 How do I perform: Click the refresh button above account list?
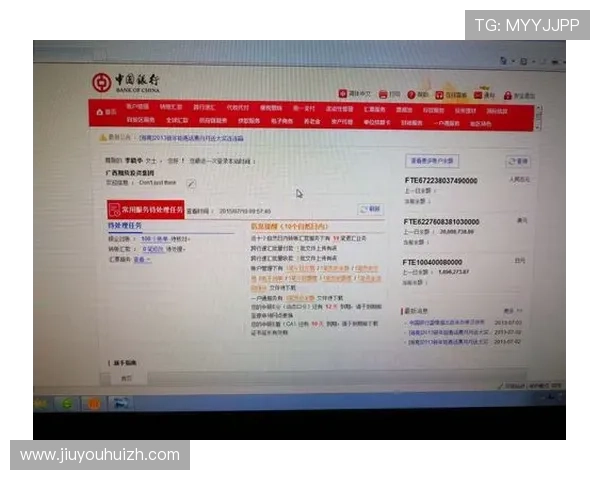point(518,162)
